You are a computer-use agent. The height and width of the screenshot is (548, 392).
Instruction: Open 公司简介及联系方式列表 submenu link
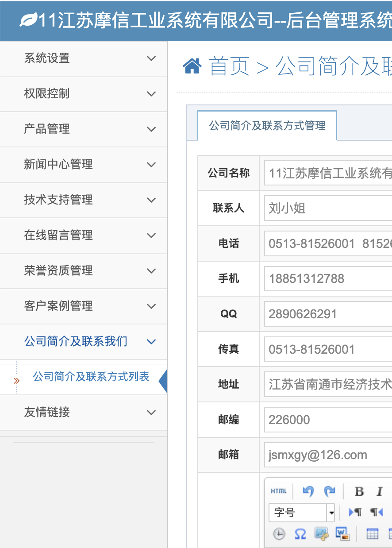pyautogui.click(x=91, y=377)
